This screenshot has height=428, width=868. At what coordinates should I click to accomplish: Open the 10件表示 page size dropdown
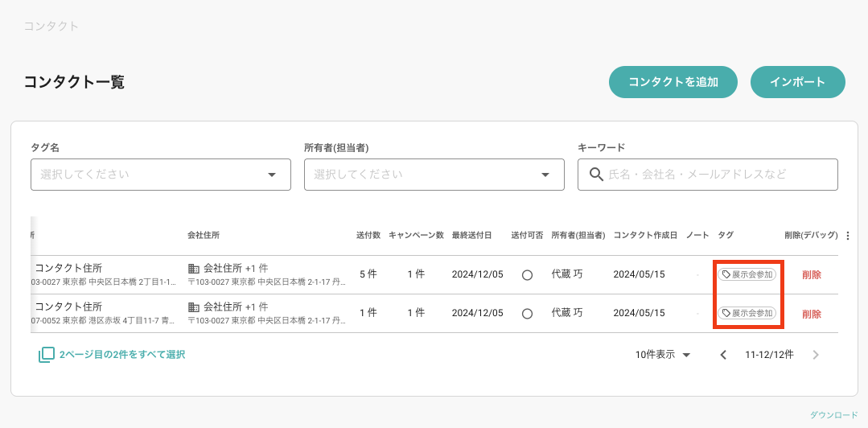pos(663,355)
